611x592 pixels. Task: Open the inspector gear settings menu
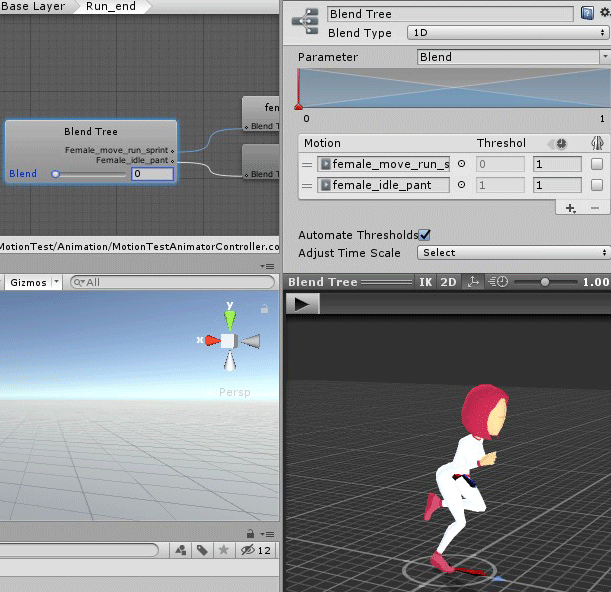603,14
